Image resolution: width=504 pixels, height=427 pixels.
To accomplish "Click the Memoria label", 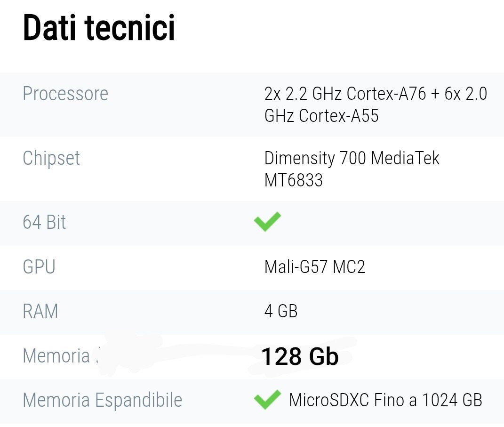I will (56, 356).
